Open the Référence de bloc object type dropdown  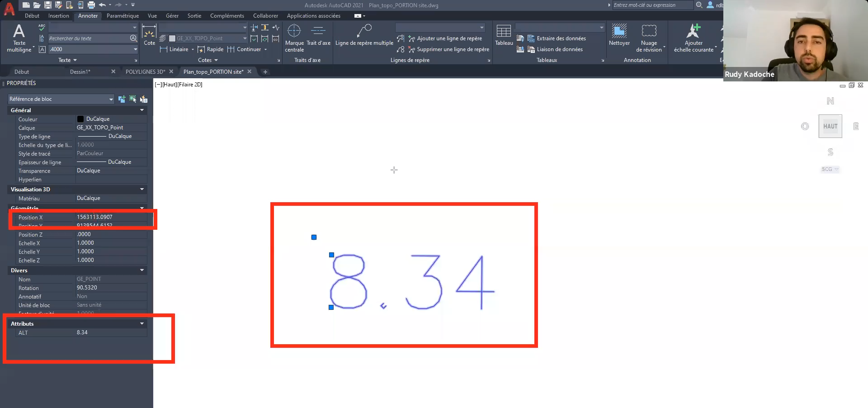tap(61, 99)
